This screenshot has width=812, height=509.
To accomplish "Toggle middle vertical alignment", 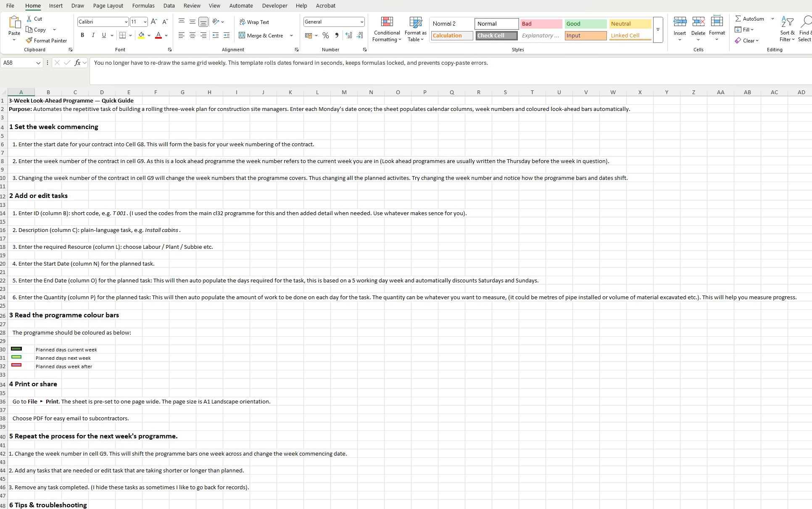I will 192,22.
